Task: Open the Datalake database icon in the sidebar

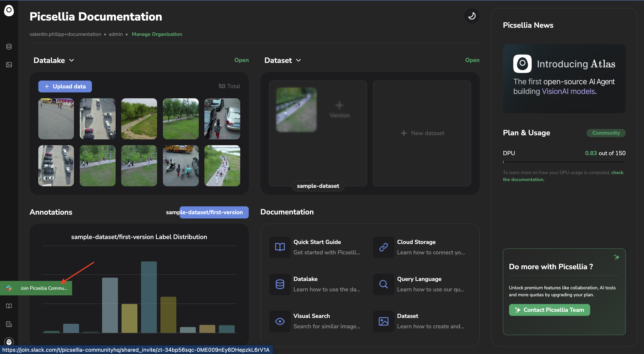Action: [9, 46]
